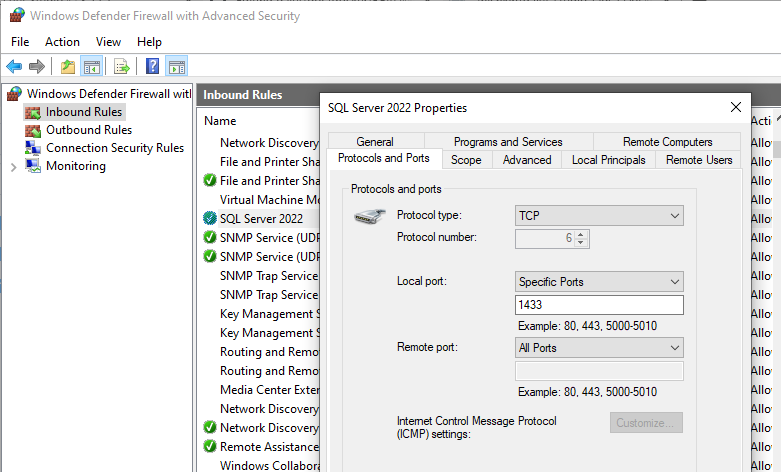This screenshot has width=781, height=472.
Task: Open the Help question-mark toolbar icon
Action: pyautogui.click(x=152, y=66)
